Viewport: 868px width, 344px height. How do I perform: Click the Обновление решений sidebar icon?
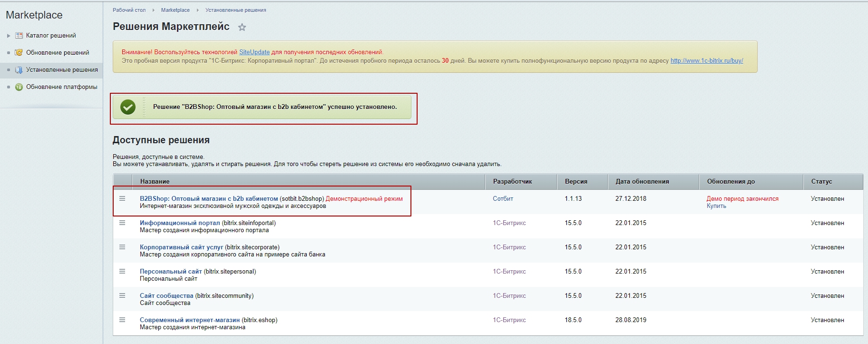click(x=19, y=53)
